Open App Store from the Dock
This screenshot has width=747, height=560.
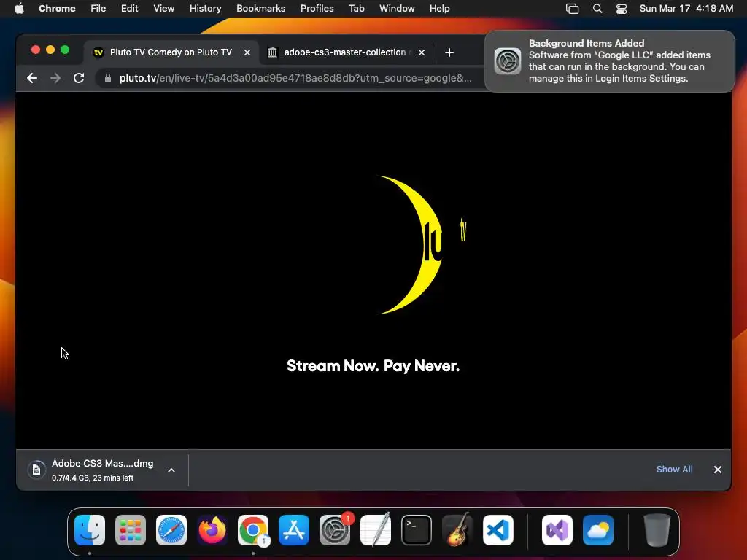click(x=294, y=530)
